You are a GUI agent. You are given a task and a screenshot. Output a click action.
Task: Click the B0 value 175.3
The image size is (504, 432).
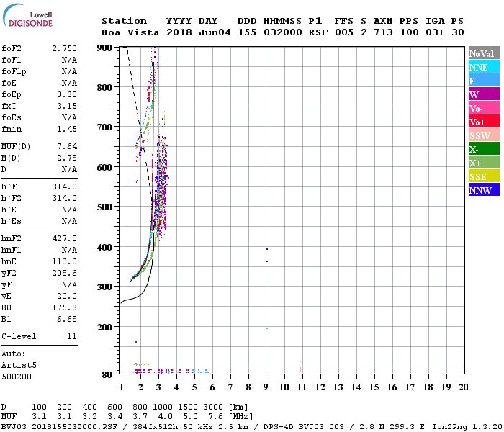coord(64,307)
